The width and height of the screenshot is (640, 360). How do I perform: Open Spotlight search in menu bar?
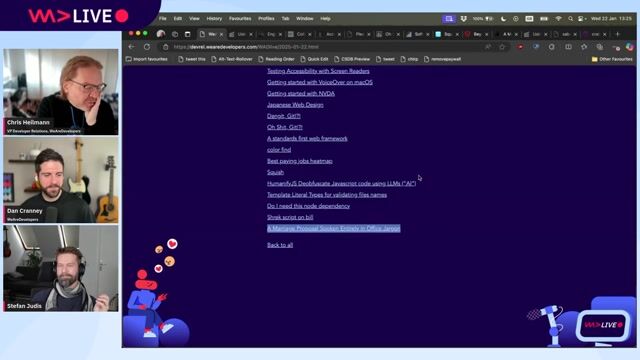(x=571, y=19)
